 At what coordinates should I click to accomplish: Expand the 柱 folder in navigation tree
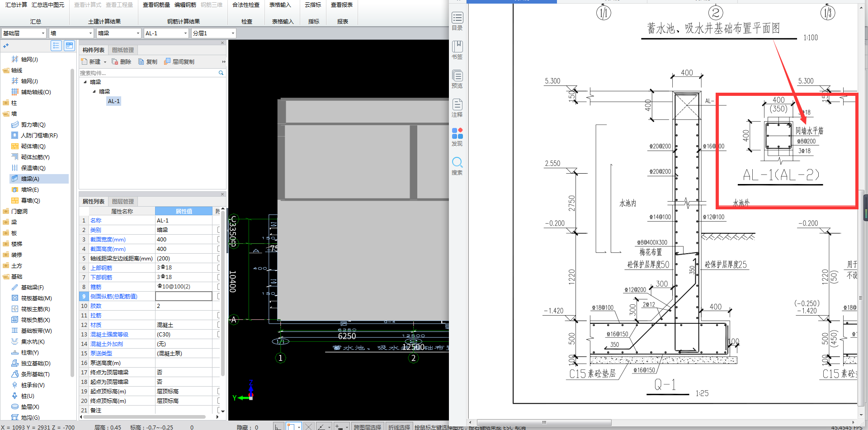pyautogui.click(x=6, y=103)
